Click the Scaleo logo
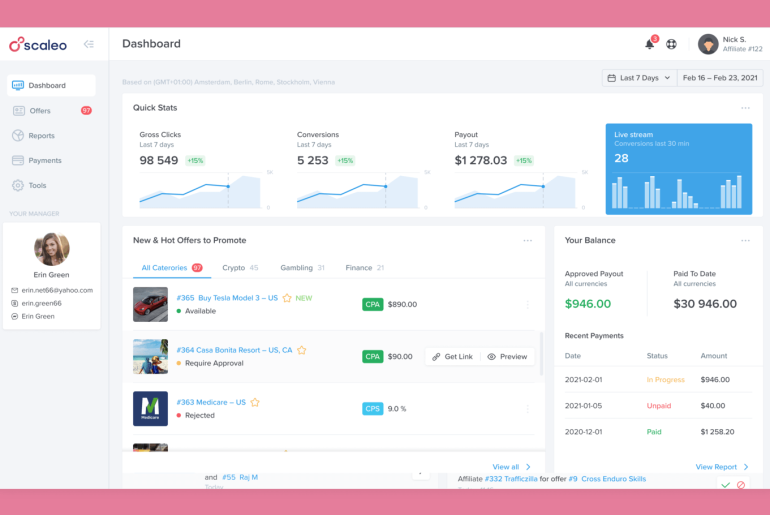The image size is (770, 515). [x=38, y=45]
